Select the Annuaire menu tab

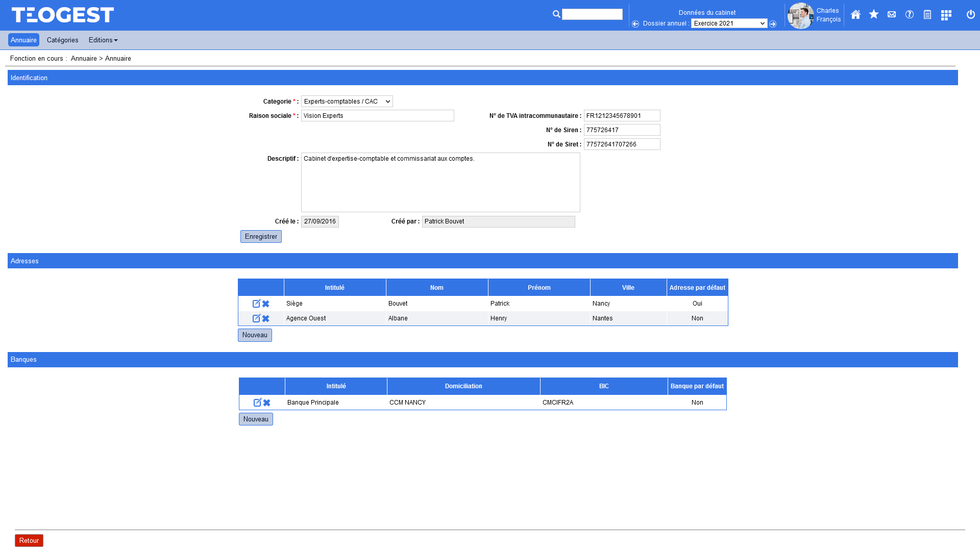[x=23, y=40]
